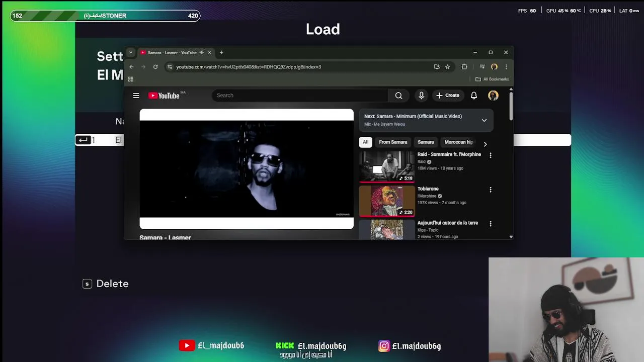
Task: Reload the YouTube page
Action: pos(155,67)
